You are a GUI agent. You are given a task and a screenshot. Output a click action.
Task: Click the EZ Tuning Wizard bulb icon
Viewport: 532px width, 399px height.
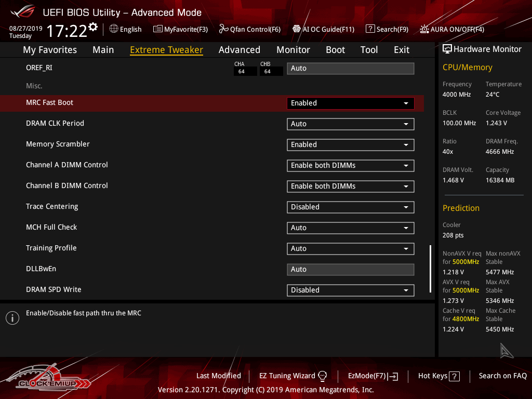coord(322,376)
